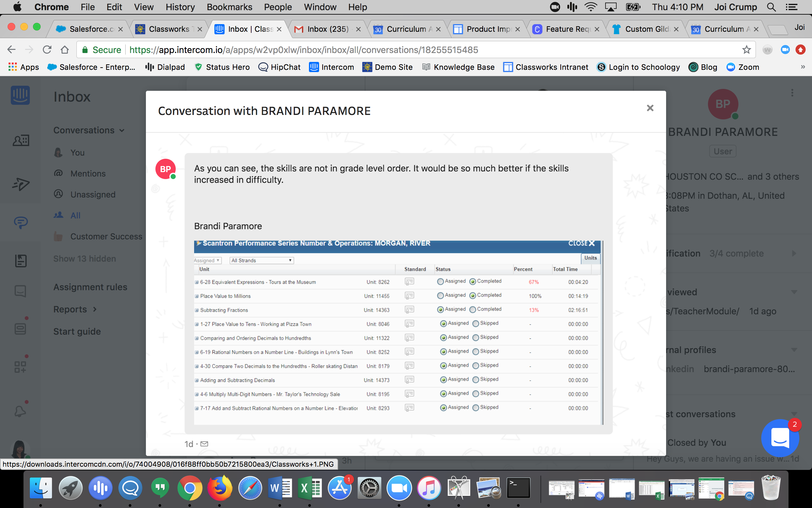The width and height of the screenshot is (812, 508).
Task: Open the Assigned filter dropdown
Action: pos(207,260)
